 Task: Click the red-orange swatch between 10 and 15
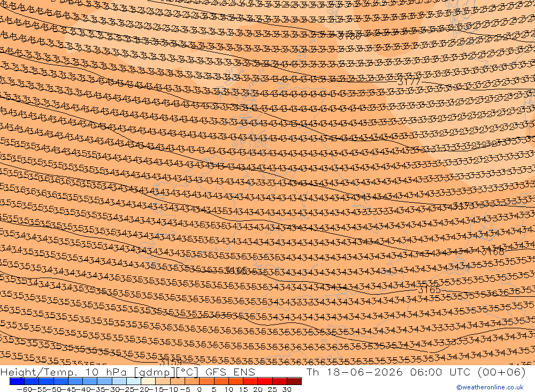(x=236, y=381)
